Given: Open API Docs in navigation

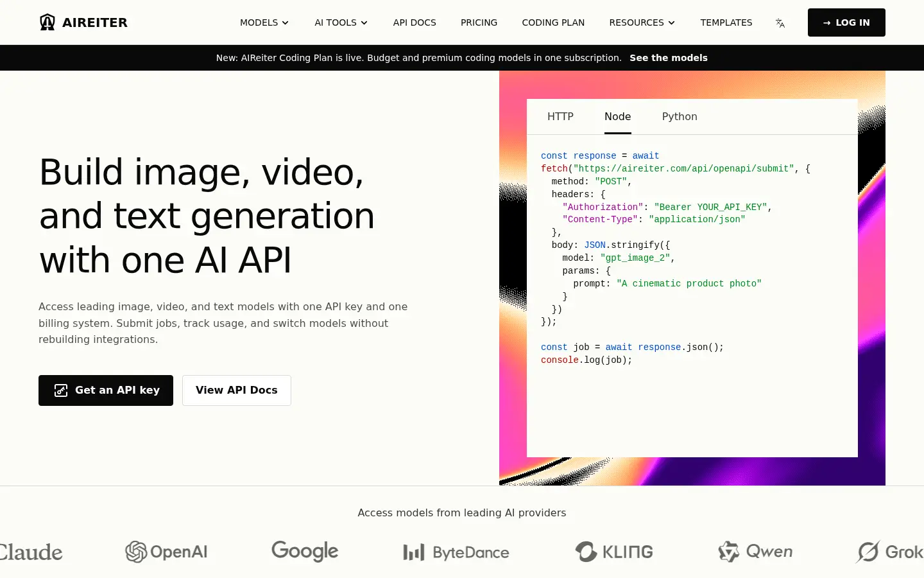Looking at the screenshot, I should (x=415, y=22).
